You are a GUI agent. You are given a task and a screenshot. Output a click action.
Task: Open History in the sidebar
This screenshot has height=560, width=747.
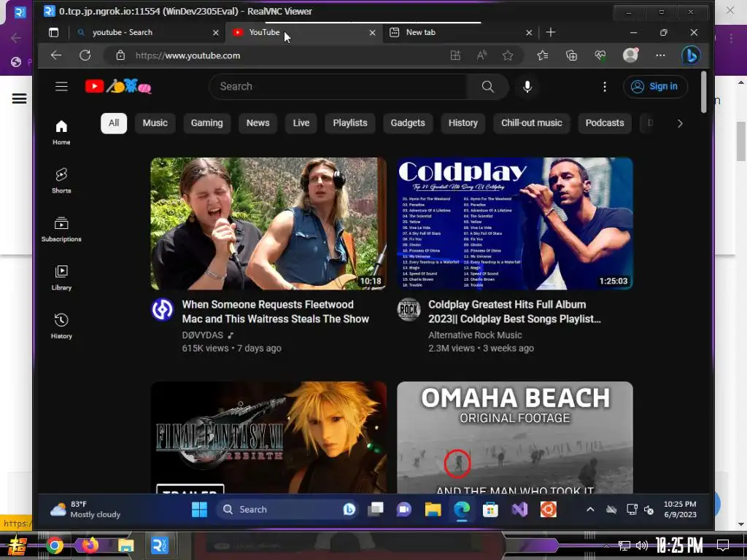tap(61, 327)
